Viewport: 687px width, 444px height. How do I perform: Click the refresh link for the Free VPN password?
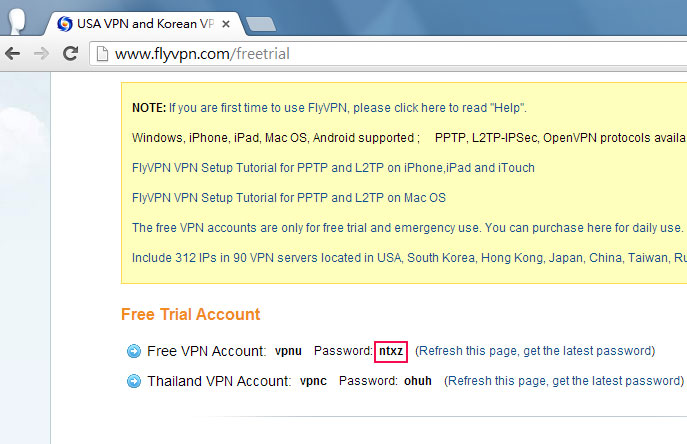(535, 351)
